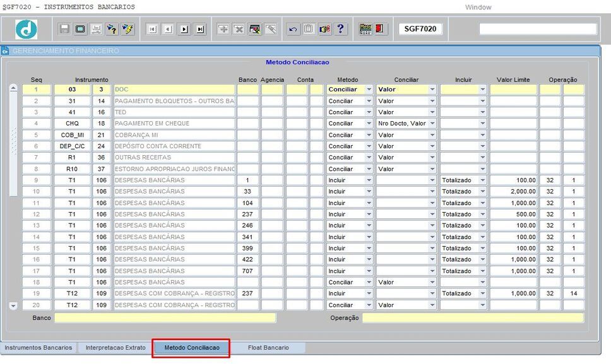This screenshot has height=364, width=611.
Task: Click the Banco cell containing 104
Action: (x=247, y=203)
